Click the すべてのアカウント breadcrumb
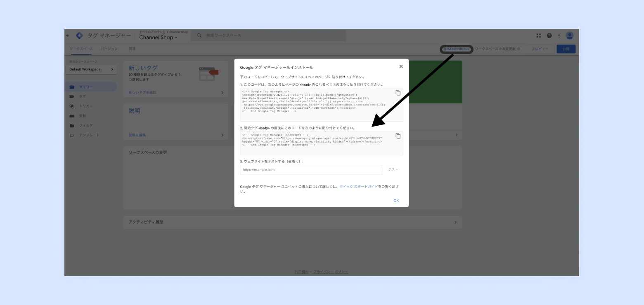The width and height of the screenshot is (644, 305). pos(152,32)
